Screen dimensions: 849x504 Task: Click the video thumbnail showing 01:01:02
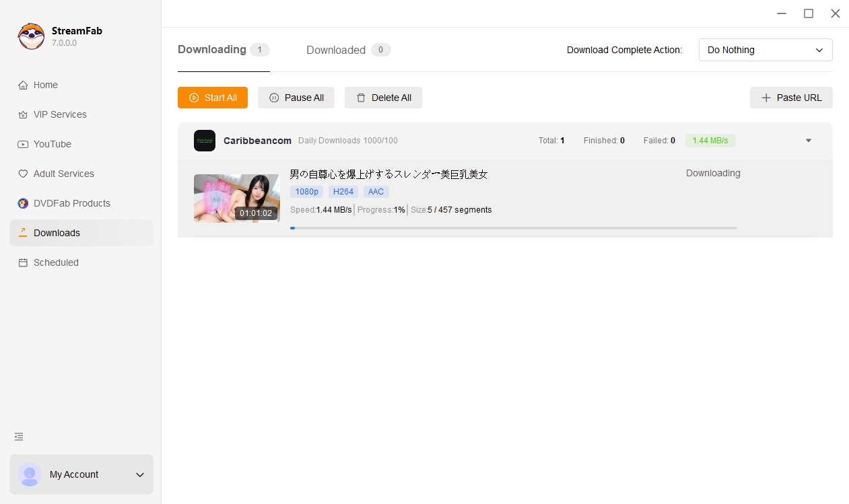click(236, 198)
